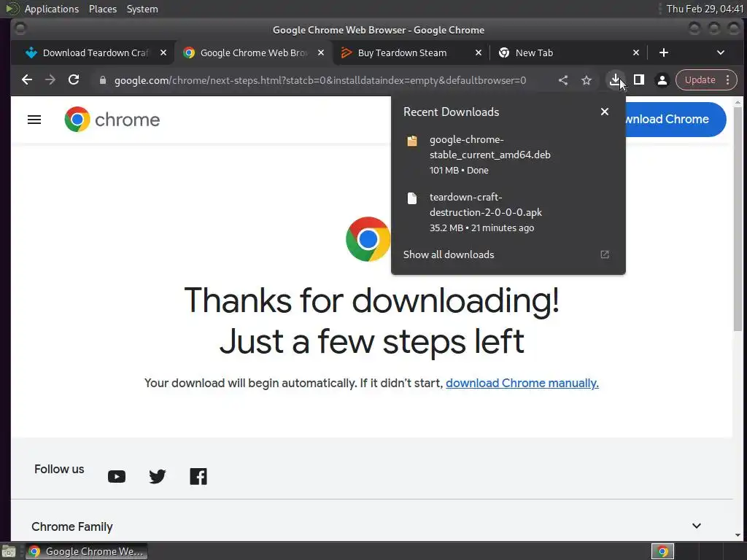Click the large Chrome logo in page center
Image resolution: width=747 pixels, height=560 pixels.
point(368,239)
